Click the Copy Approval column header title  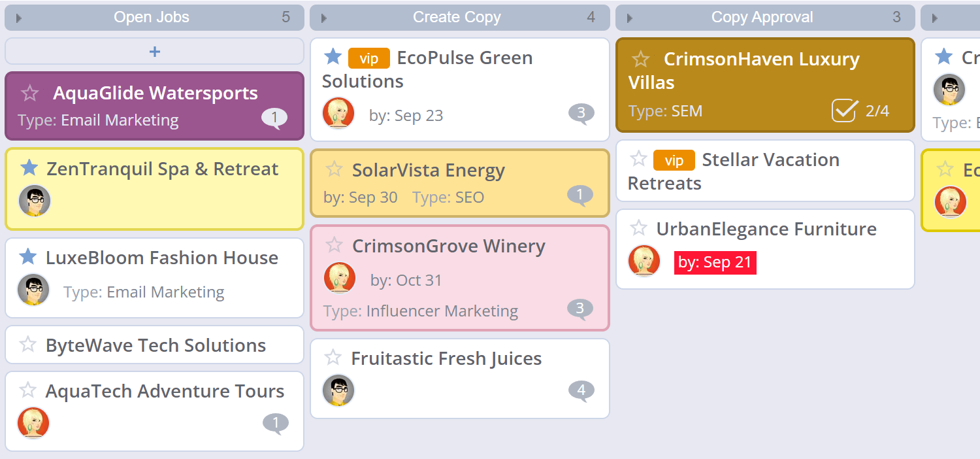point(762,18)
